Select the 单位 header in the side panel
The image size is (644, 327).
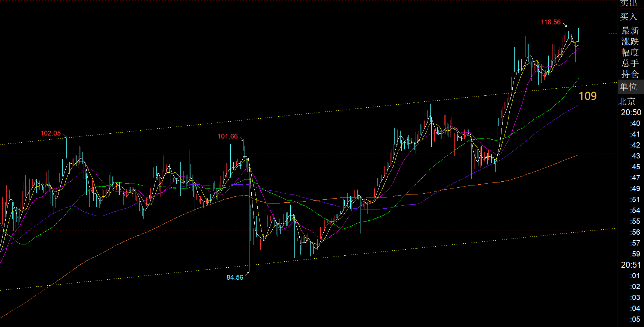pyautogui.click(x=629, y=87)
